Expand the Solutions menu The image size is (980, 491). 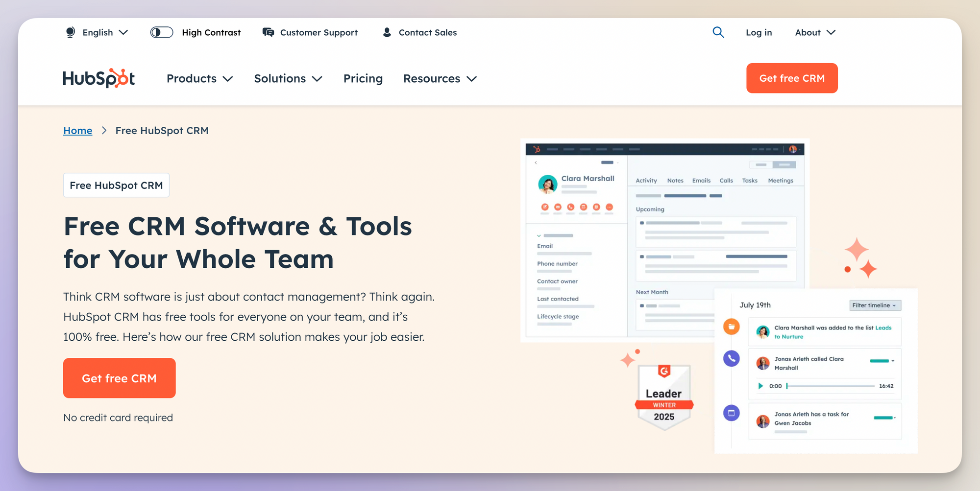(288, 79)
